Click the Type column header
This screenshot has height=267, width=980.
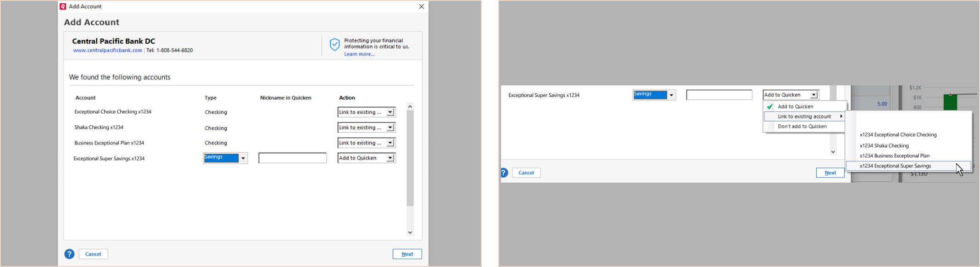pyautogui.click(x=211, y=98)
